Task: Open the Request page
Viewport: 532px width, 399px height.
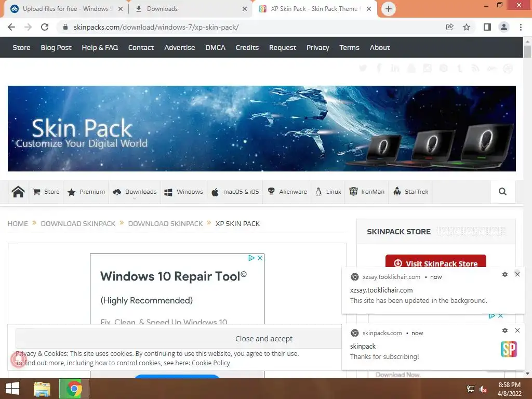Action: 282,47
